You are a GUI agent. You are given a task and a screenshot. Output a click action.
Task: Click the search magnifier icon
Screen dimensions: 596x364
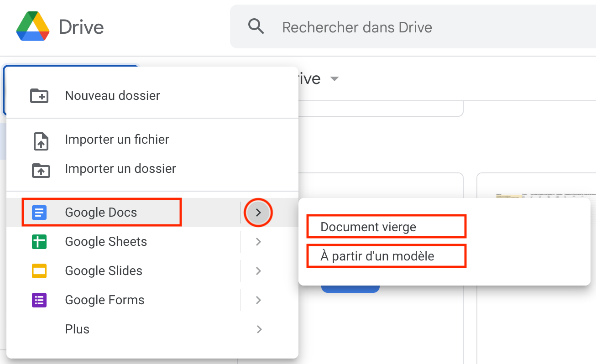[256, 26]
